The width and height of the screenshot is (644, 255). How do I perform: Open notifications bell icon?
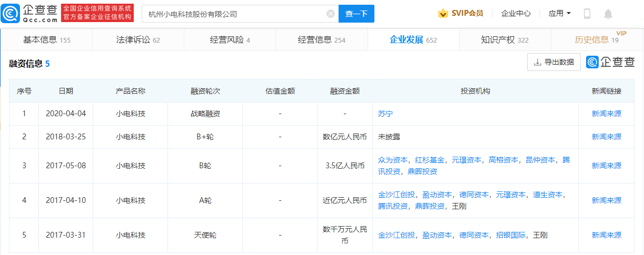point(608,14)
